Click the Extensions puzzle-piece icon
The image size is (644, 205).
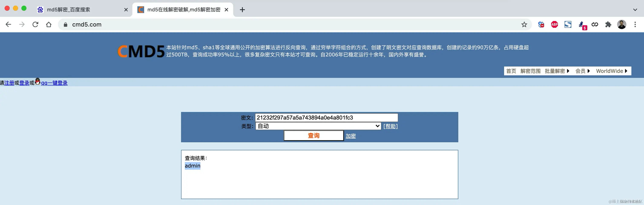point(608,24)
